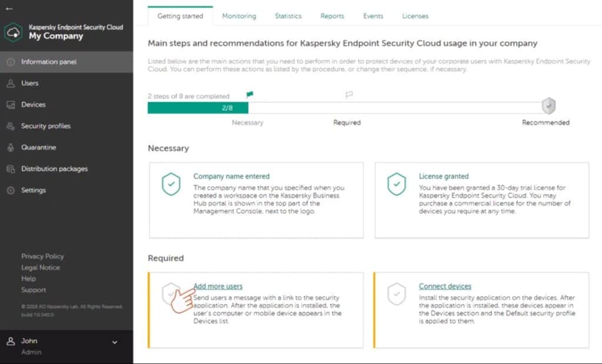Open the Licenses tab
Image resolution: width=602 pixels, height=364 pixels.
415,16
